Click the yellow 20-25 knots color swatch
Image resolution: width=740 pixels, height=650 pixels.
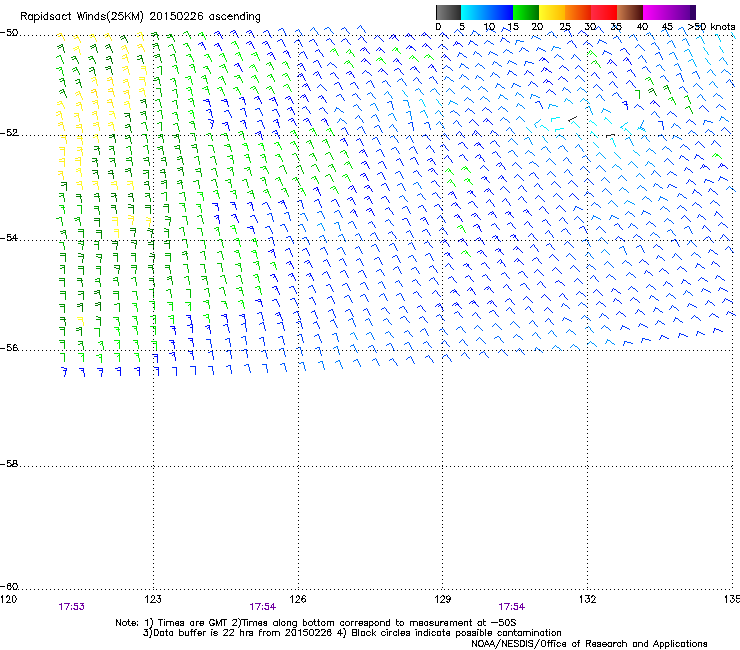click(552, 12)
